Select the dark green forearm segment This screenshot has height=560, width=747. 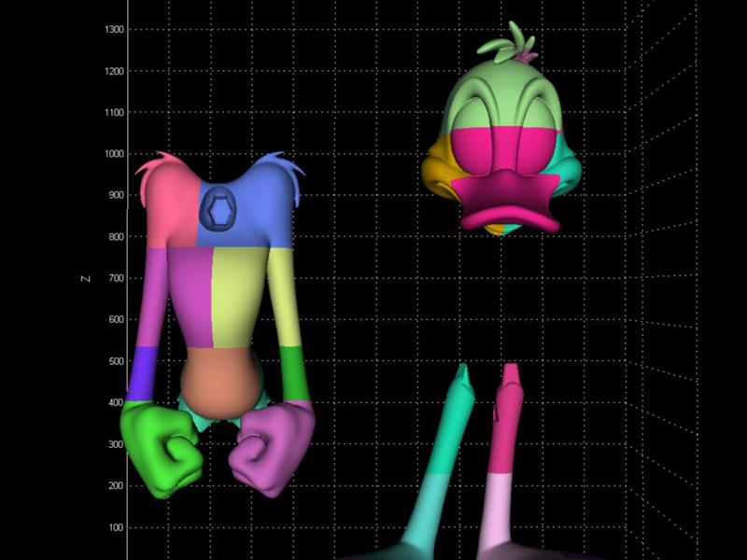click(x=294, y=372)
